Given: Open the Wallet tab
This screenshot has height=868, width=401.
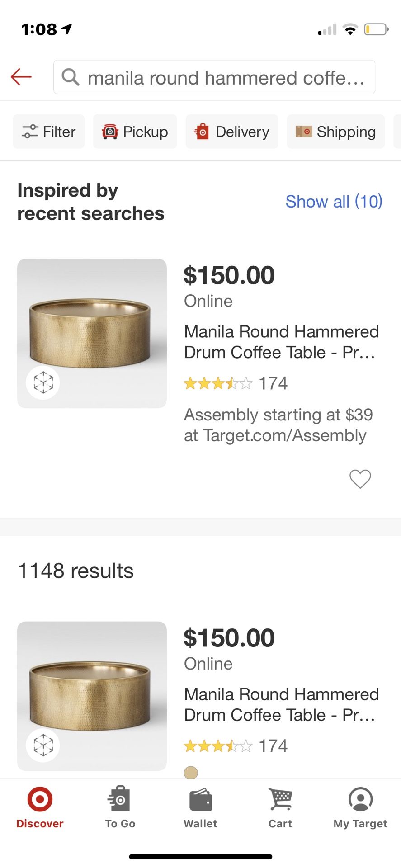Looking at the screenshot, I should click(x=200, y=807).
